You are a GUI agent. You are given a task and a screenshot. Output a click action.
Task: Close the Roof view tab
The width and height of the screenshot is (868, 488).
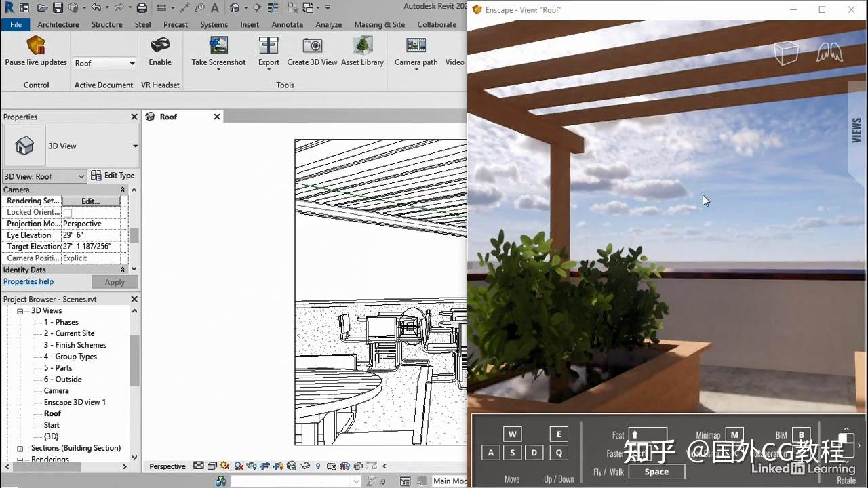point(217,117)
